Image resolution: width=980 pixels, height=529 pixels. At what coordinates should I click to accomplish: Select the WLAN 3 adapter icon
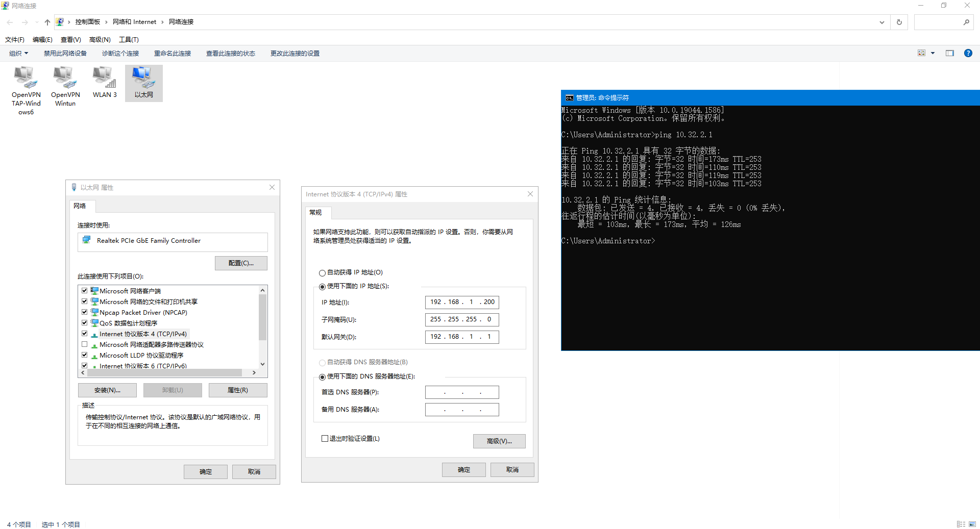[105, 78]
